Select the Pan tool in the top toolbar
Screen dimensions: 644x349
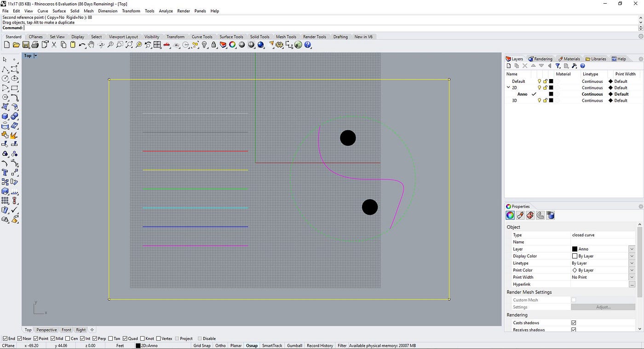coord(92,45)
